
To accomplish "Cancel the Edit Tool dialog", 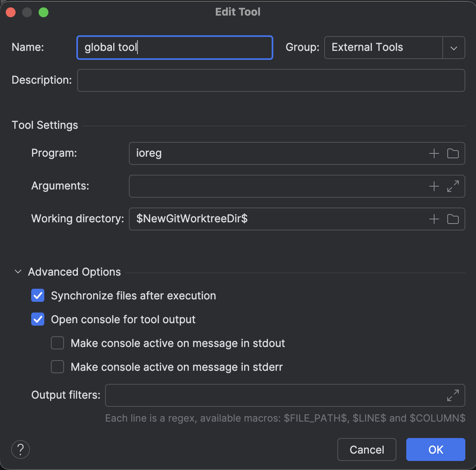I will pyautogui.click(x=366, y=449).
